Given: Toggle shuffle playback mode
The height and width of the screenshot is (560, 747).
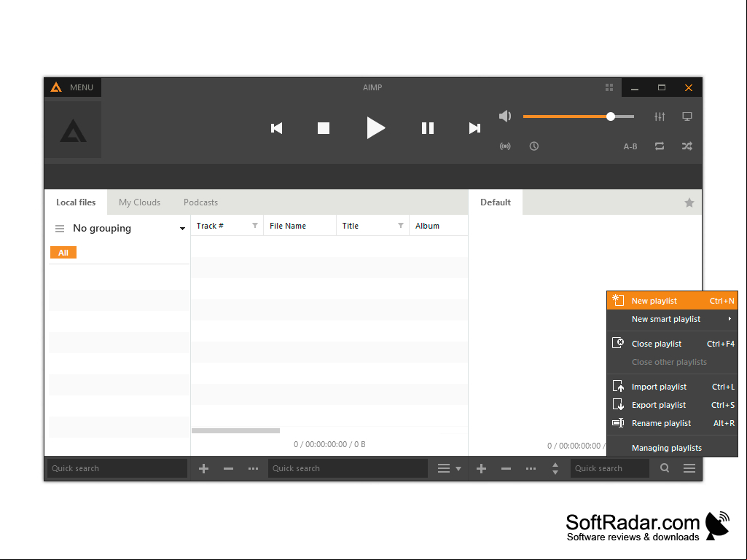Looking at the screenshot, I should pyautogui.click(x=687, y=146).
